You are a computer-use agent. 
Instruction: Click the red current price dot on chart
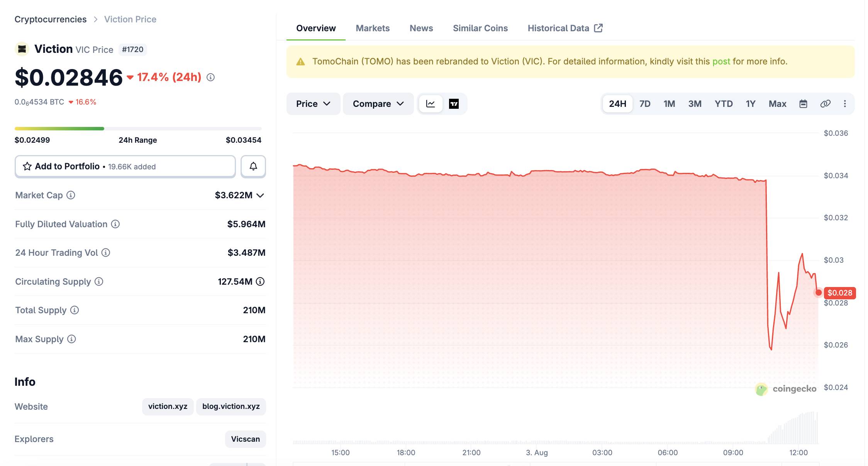(818, 293)
